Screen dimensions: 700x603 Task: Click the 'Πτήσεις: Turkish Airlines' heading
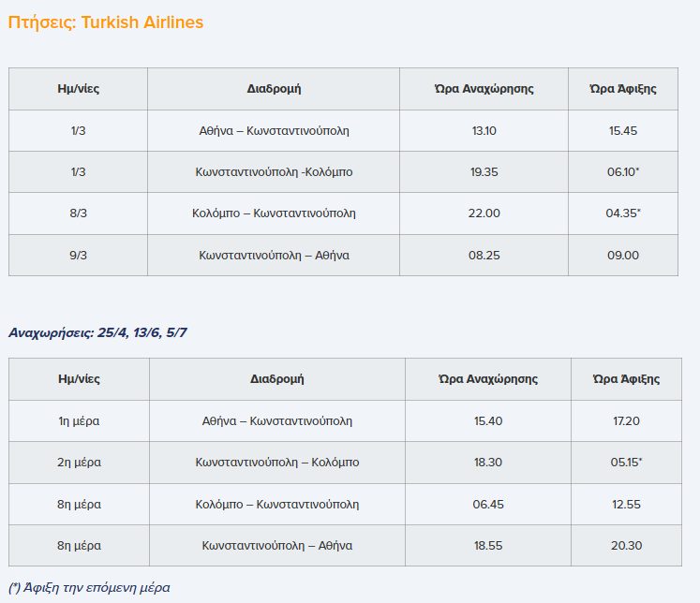(x=105, y=22)
